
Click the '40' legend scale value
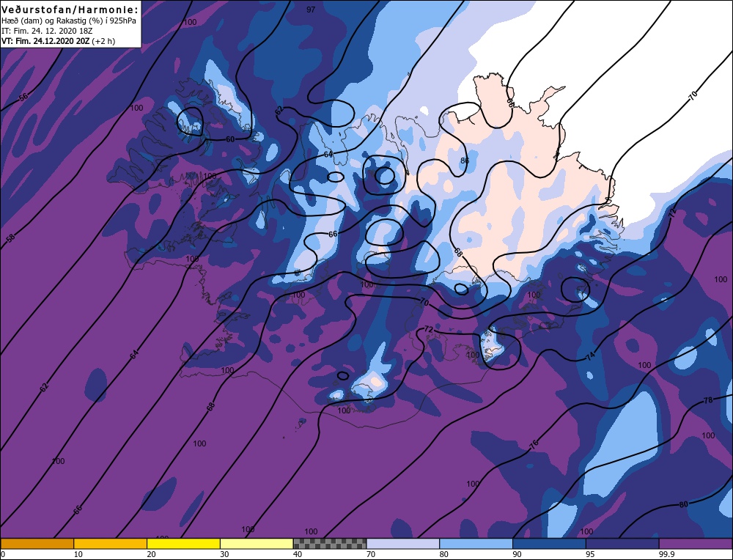(298, 554)
